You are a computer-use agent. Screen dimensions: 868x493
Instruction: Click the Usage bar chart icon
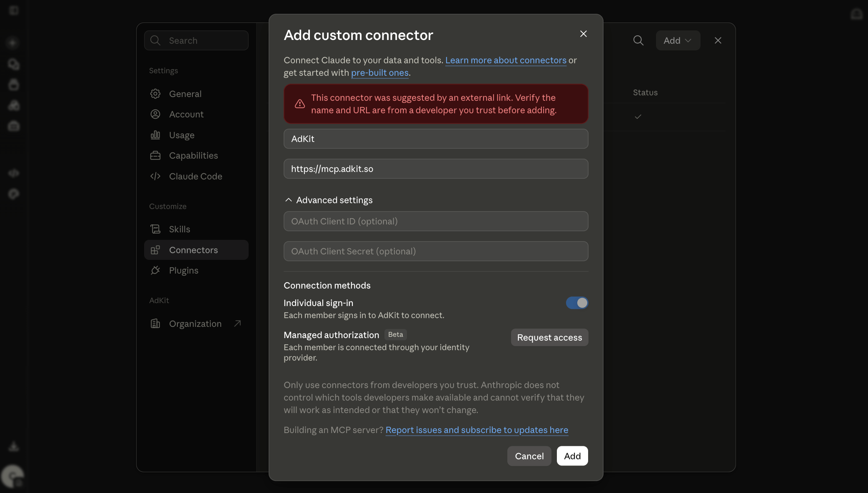pyautogui.click(x=155, y=135)
